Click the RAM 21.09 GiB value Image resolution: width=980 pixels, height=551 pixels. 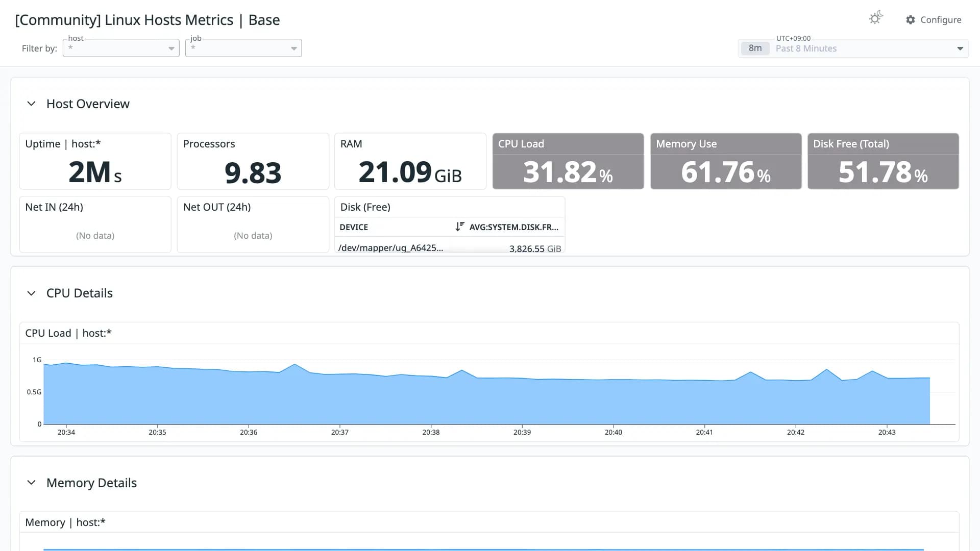pos(410,172)
